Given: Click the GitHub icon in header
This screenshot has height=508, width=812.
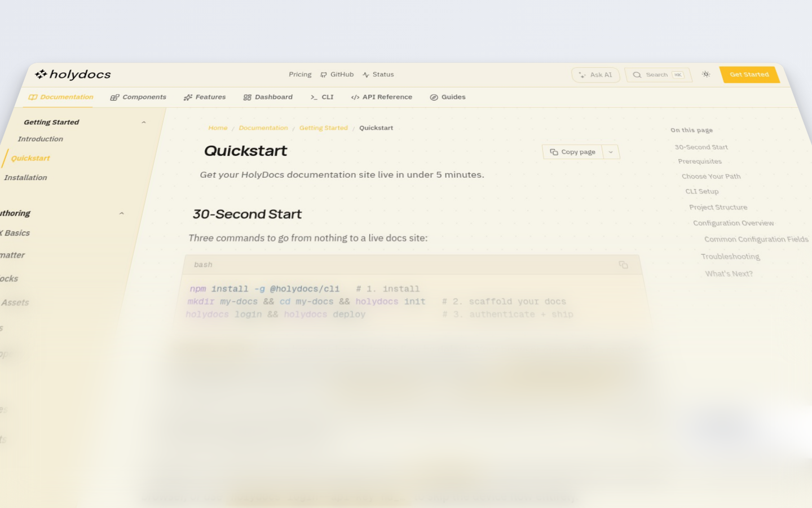Looking at the screenshot, I should point(324,75).
